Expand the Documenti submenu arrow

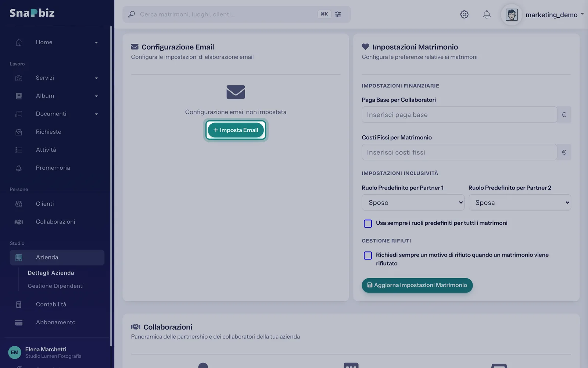click(x=96, y=114)
